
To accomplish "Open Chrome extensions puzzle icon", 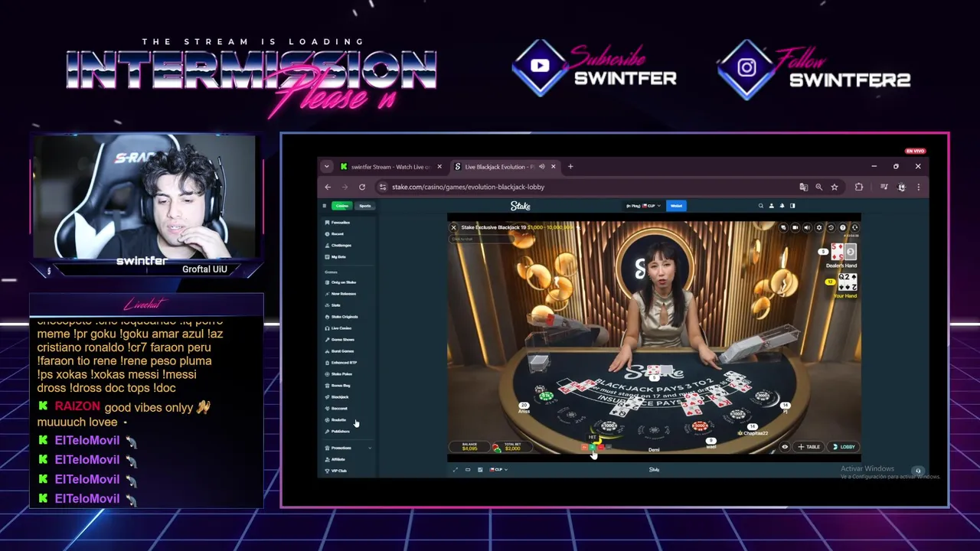I will [x=858, y=187].
